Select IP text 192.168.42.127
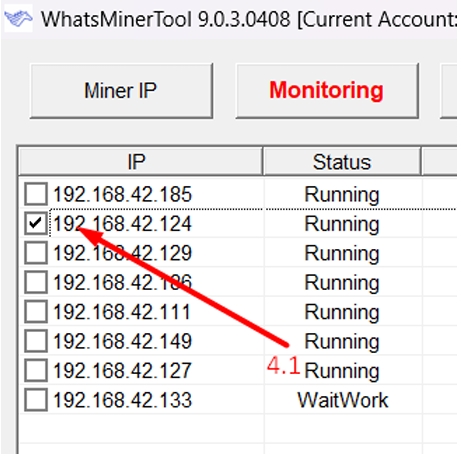Viewport: 461px width, 459px height. click(123, 370)
